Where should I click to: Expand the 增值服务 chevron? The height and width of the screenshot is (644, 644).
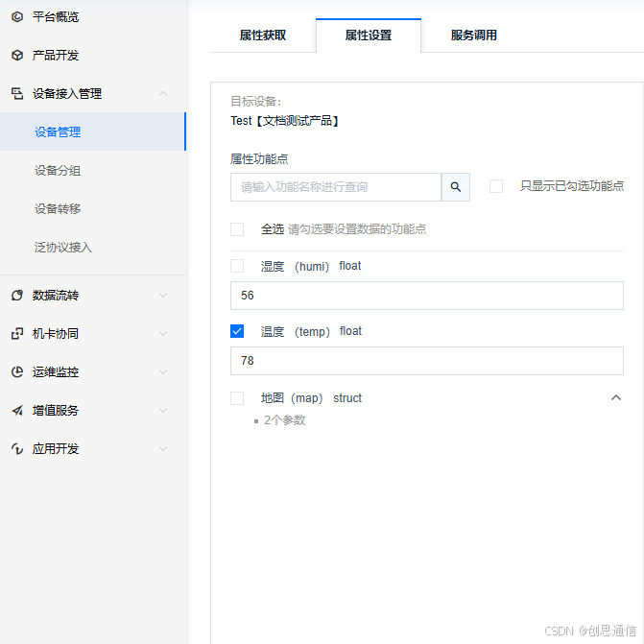tap(163, 411)
